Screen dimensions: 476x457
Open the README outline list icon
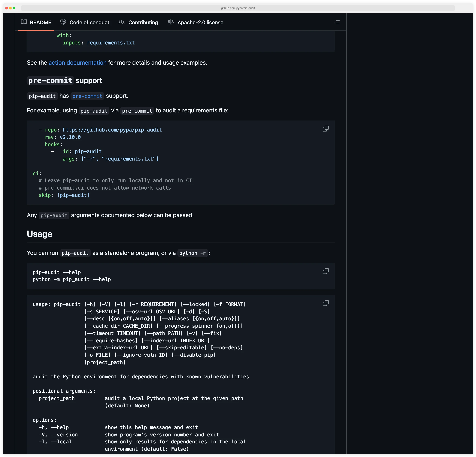pyautogui.click(x=337, y=22)
